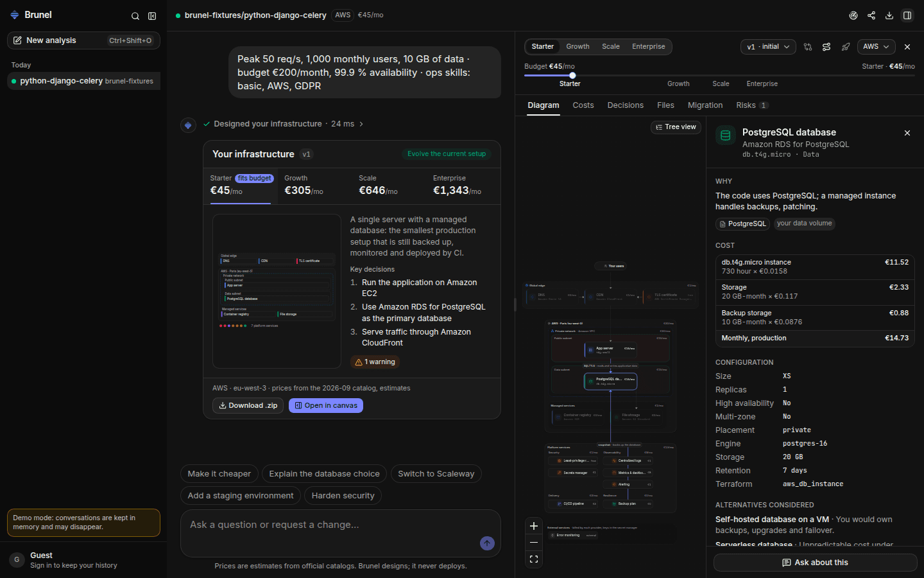
Task: Switch to the Decisions tab
Action: 626,105
